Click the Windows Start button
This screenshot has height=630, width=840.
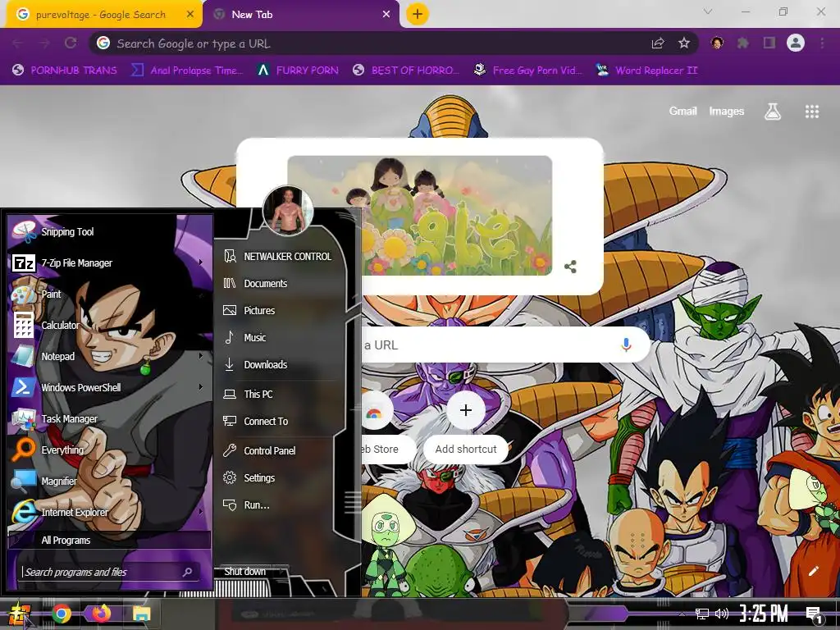coord(20,614)
